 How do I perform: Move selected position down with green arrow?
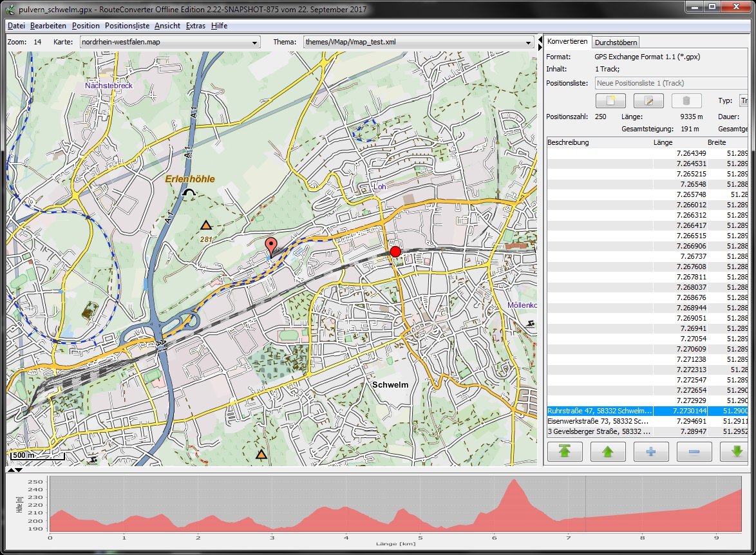click(737, 451)
